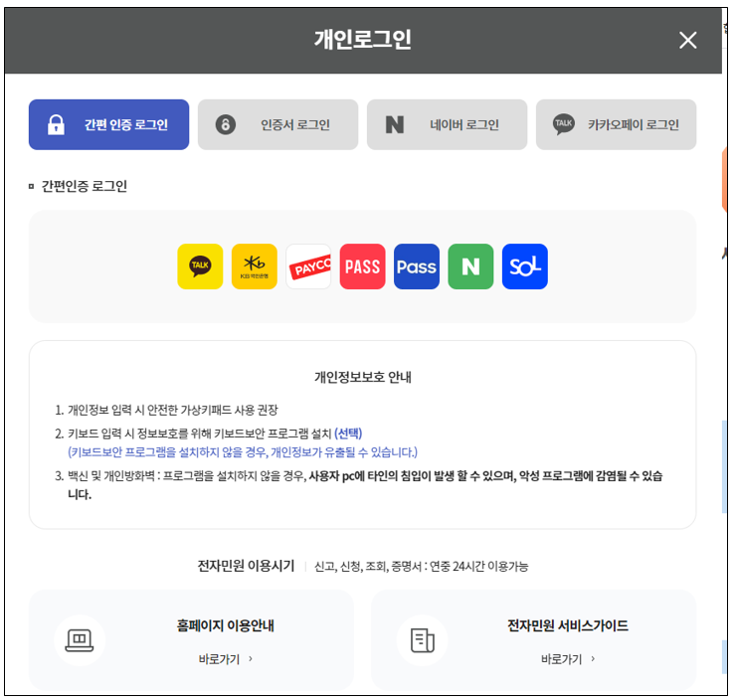Choose green Naver authentication icon

tap(470, 266)
